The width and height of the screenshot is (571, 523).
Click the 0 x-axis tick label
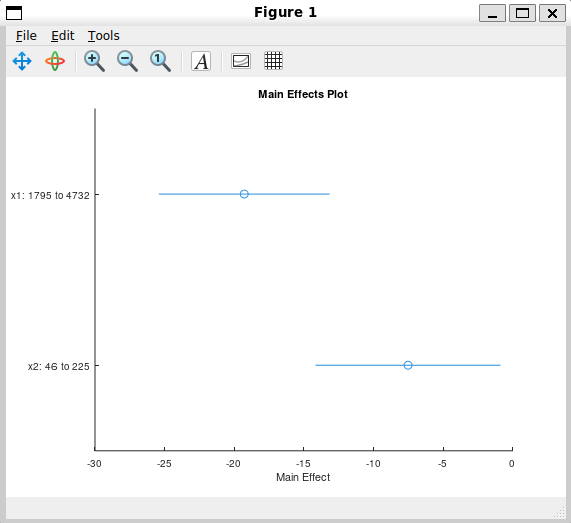tap(512, 464)
